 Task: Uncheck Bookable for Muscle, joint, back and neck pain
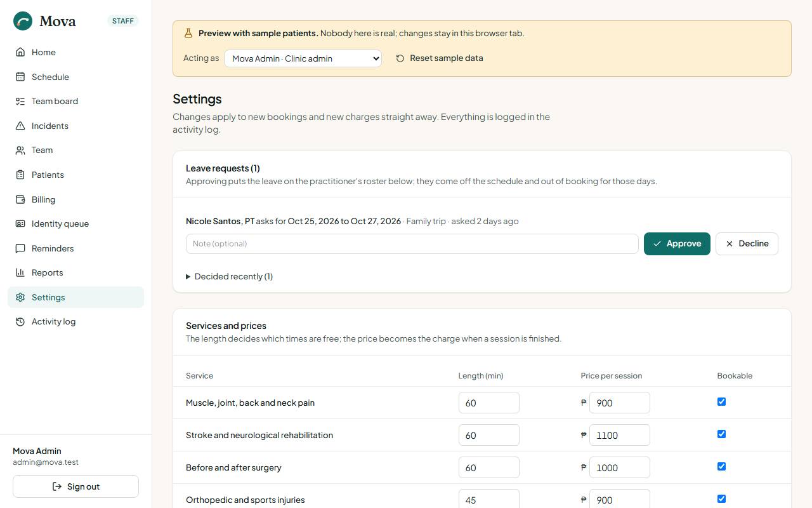pyautogui.click(x=721, y=402)
